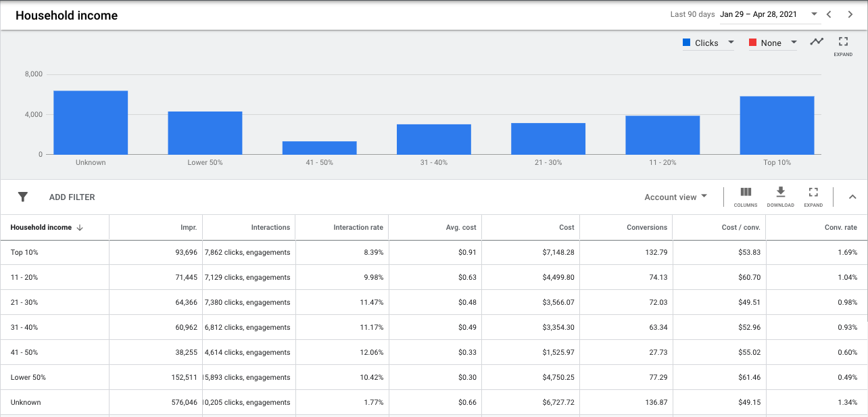The height and width of the screenshot is (417, 868).
Task: Sort by the Cost / conv. header
Action: point(741,227)
